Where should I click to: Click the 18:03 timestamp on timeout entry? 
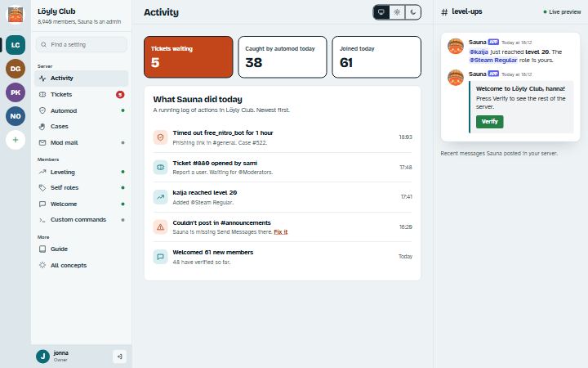[405, 137]
